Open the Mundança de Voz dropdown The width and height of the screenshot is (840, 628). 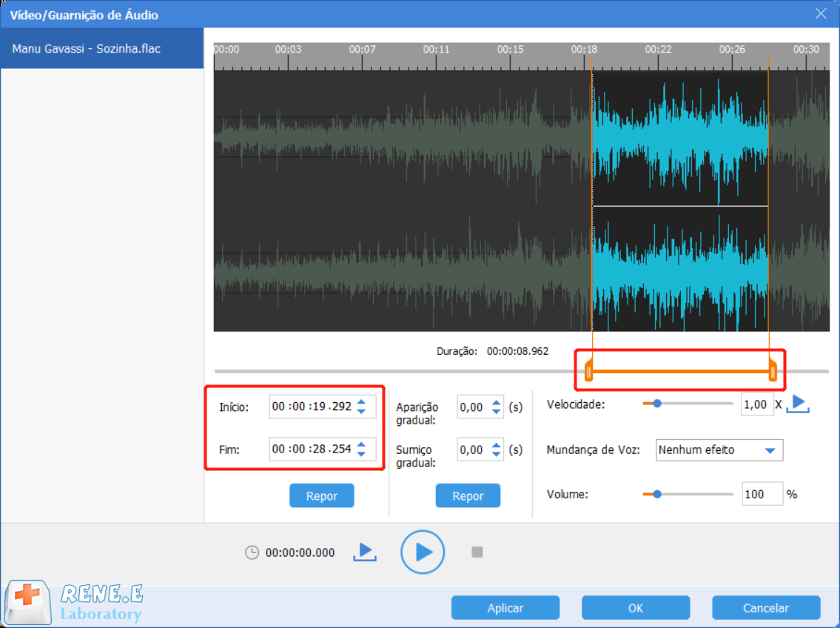(x=719, y=450)
